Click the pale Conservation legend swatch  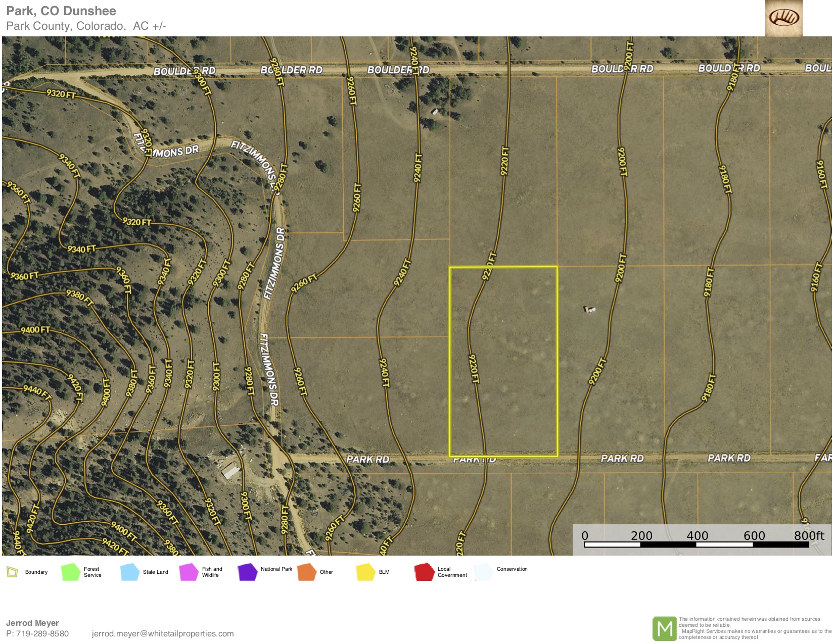pos(484,572)
